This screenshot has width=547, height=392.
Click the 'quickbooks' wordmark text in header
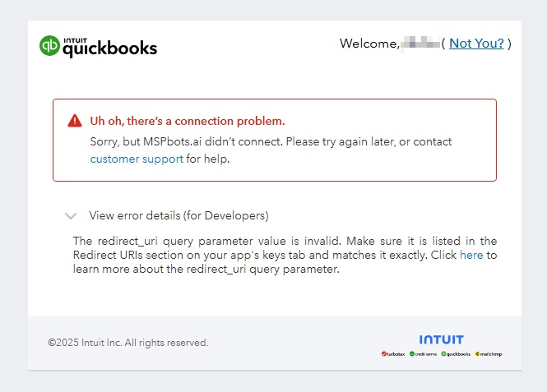point(110,48)
